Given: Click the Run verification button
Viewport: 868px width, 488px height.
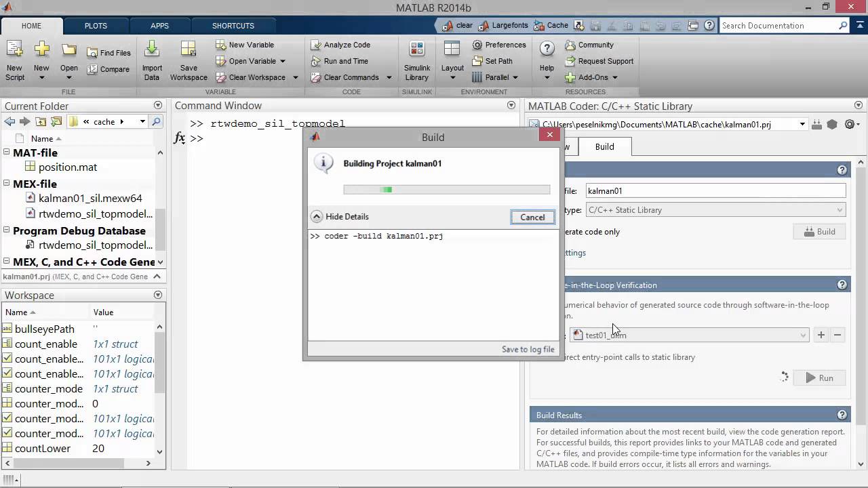Looking at the screenshot, I should coord(819,378).
